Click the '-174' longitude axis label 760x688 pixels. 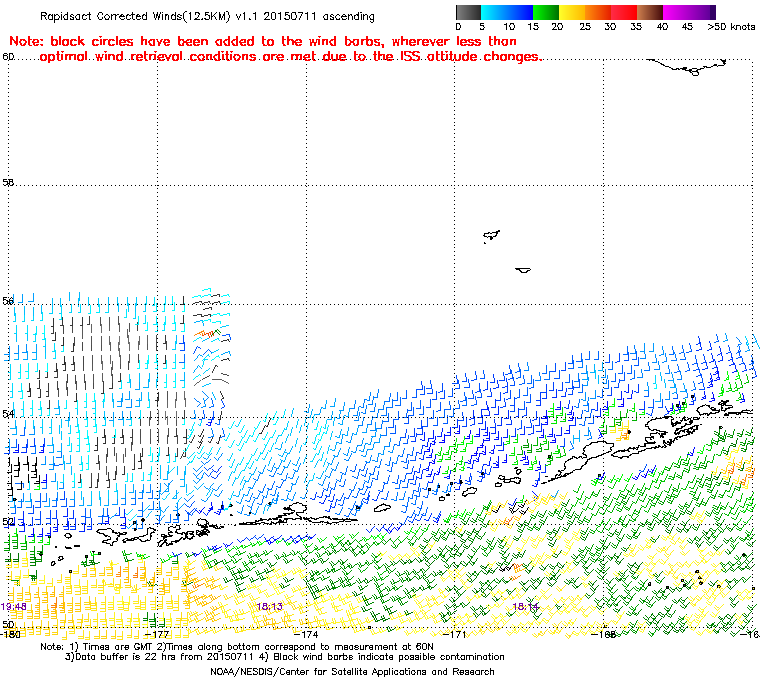click(x=306, y=634)
